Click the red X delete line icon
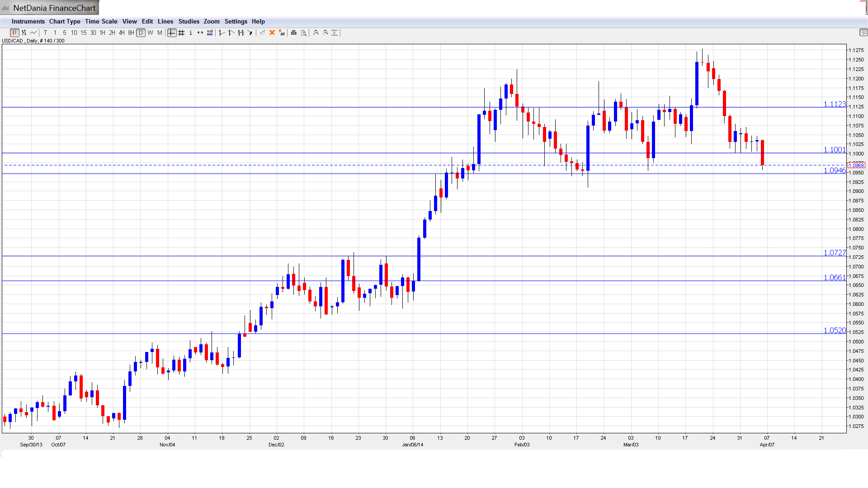This screenshot has height=488, width=868. tap(272, 33)
